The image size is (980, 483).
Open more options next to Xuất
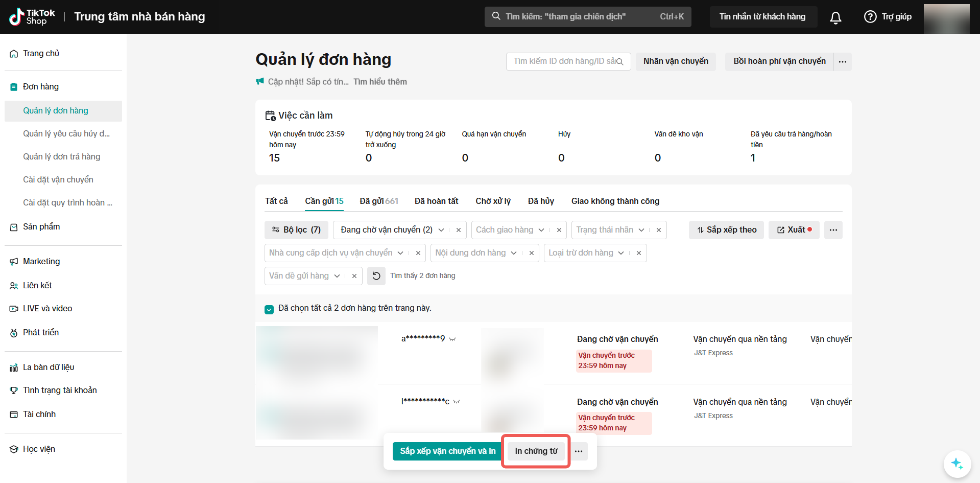point(833,230)
